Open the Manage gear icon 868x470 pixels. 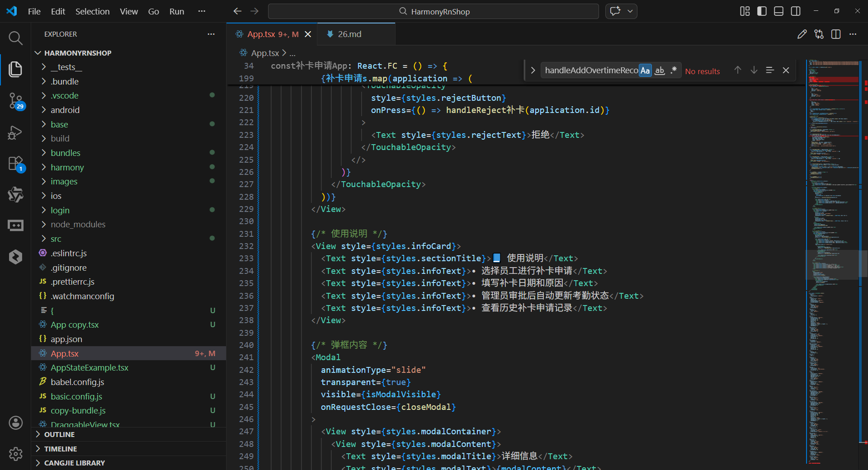tap(15, 454)
